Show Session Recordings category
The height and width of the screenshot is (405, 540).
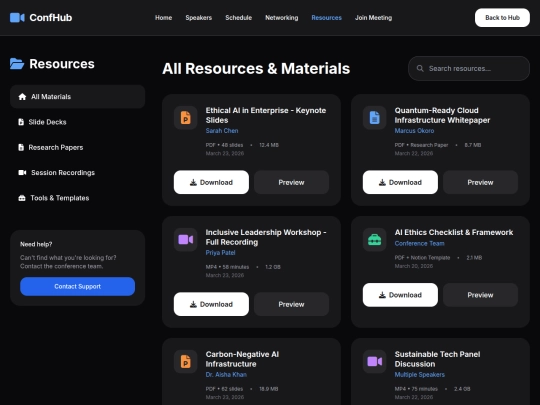click(x=77, y=173)
